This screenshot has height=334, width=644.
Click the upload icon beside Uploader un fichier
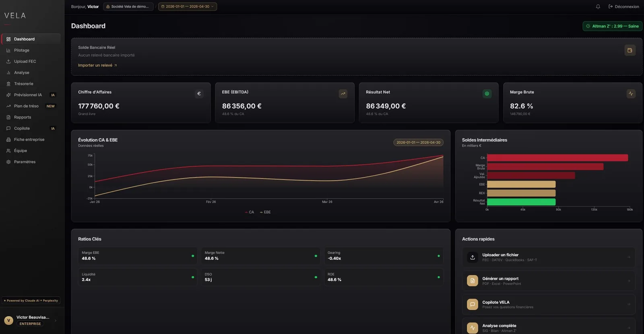pos(473,257)
